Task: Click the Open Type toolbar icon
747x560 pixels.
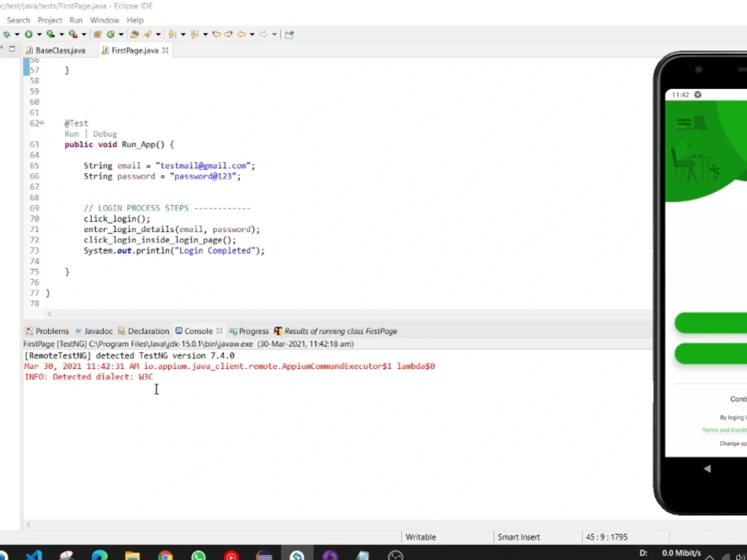Action: [x=134, y=34]
